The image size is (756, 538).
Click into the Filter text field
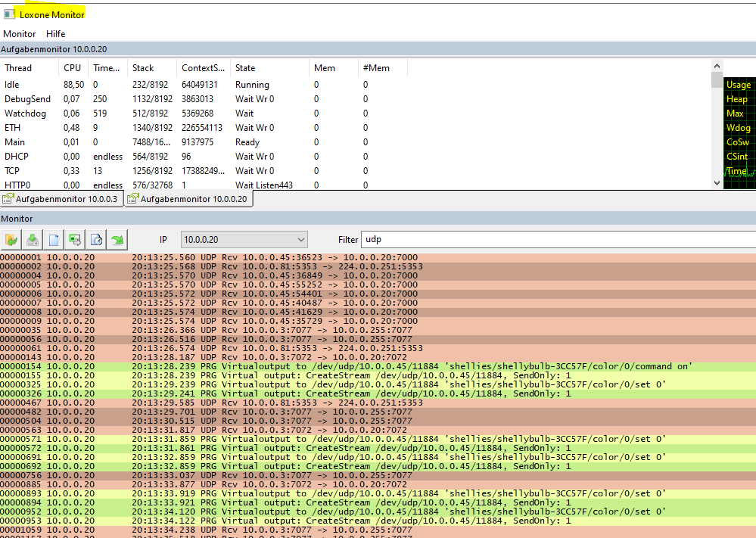[558, 240]
